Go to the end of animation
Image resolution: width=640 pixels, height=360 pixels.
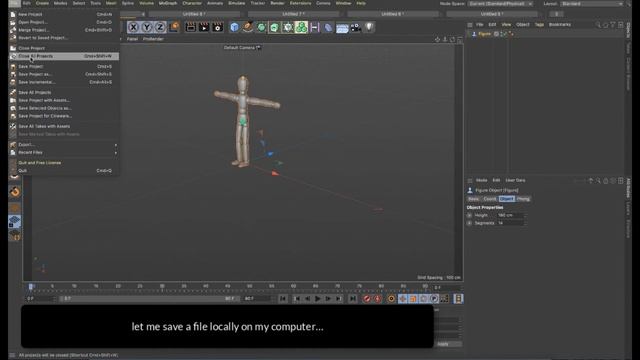point(353,299)
